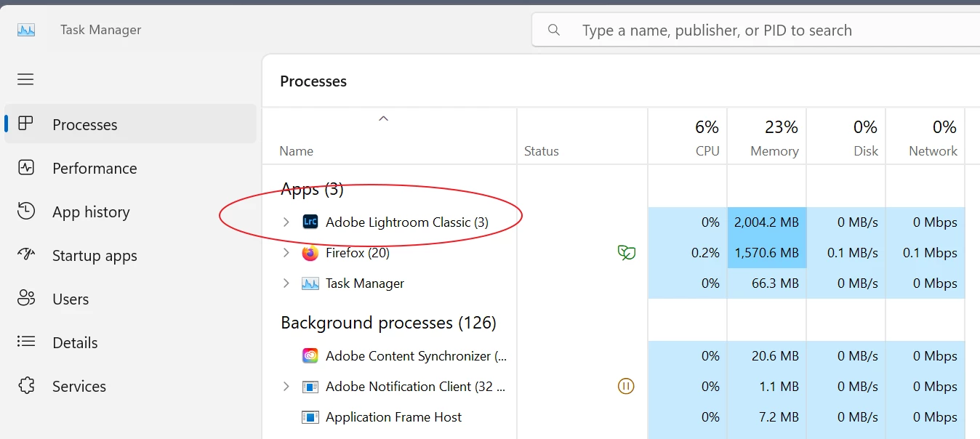The height and width of the screenshot is (439, 980).
Task: Sort processes by Network column
Action: point(925,137)
